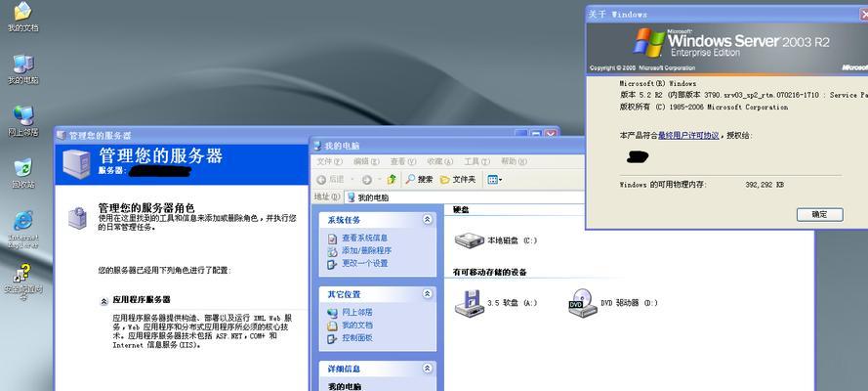Open the 查看(V) menu
The image size is (868, 391).
pyautogui.click(x=403, y=161)
